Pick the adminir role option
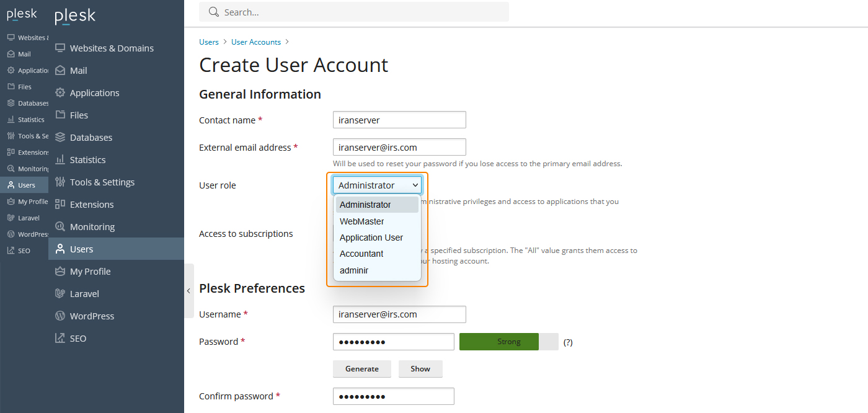This screenshot has width=868, height=413. click(354, 270)
